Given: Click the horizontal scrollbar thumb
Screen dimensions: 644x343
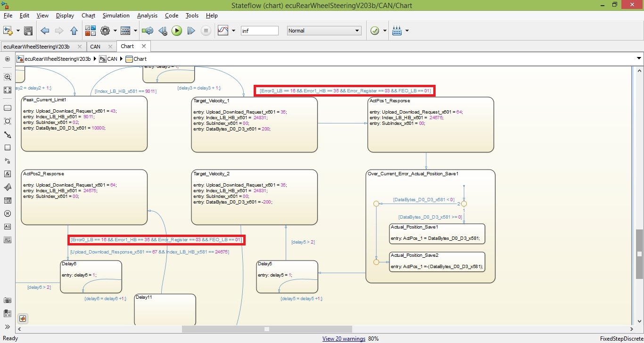Looking at the screenshot, I should 267,329.
